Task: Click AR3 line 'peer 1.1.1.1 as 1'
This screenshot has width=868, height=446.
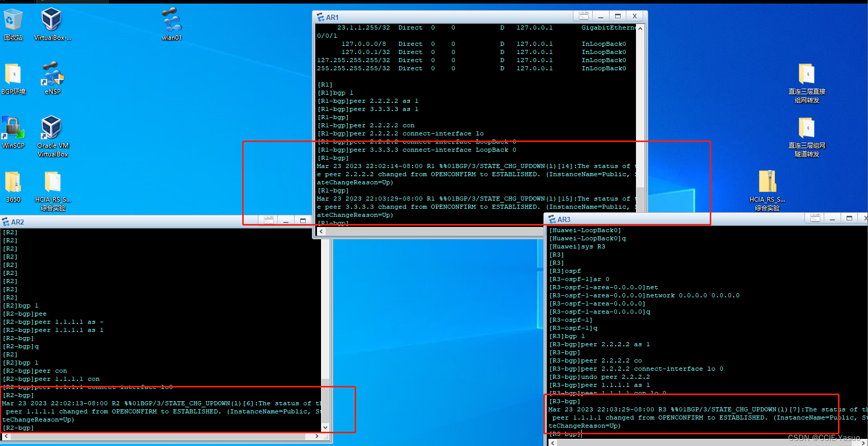Action: pyautogui.click(x=599, y=385)
